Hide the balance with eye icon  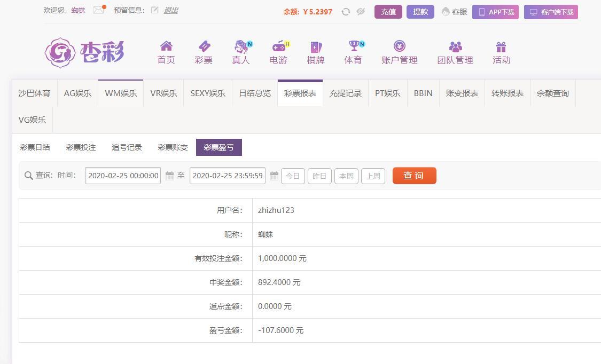361,12
